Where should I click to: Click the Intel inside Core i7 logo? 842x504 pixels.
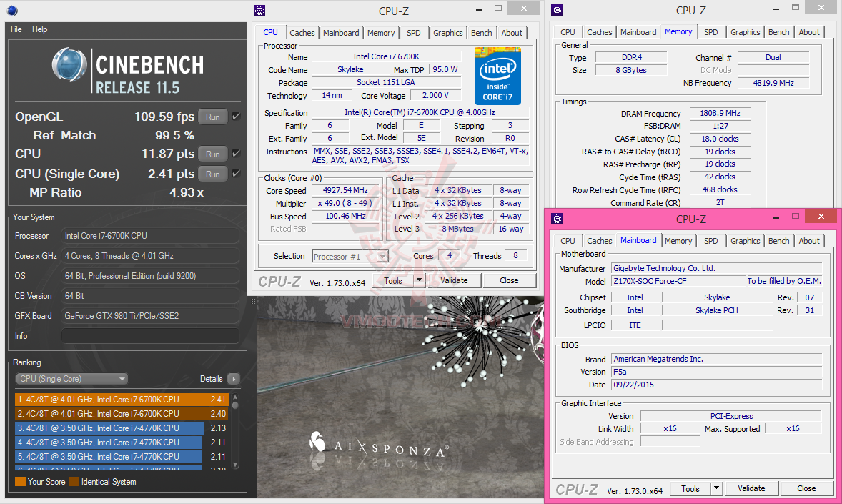[497, 76]
